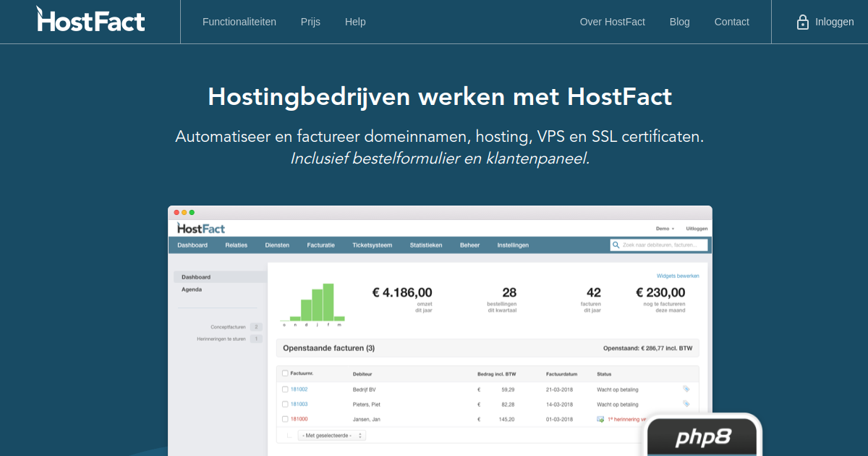This screenshot has width=868, height=456.
Task: Tick the select-all checkbox beside Factuurnr.
Action: [x=285, y=373]
